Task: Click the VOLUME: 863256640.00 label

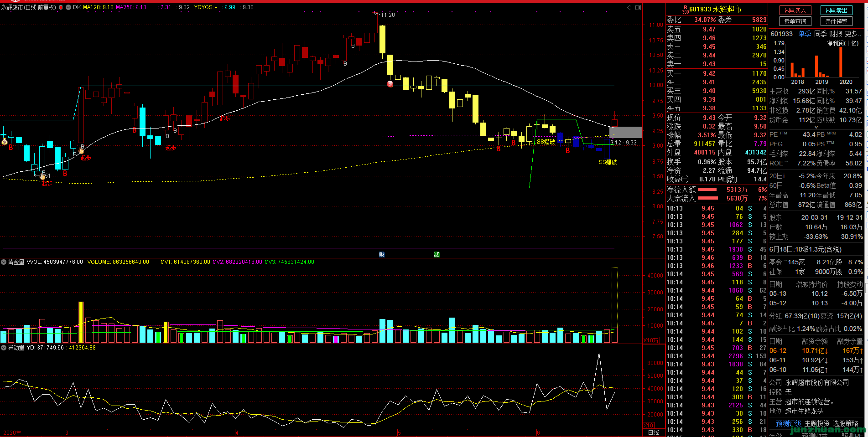Action: tap(118, 262)
